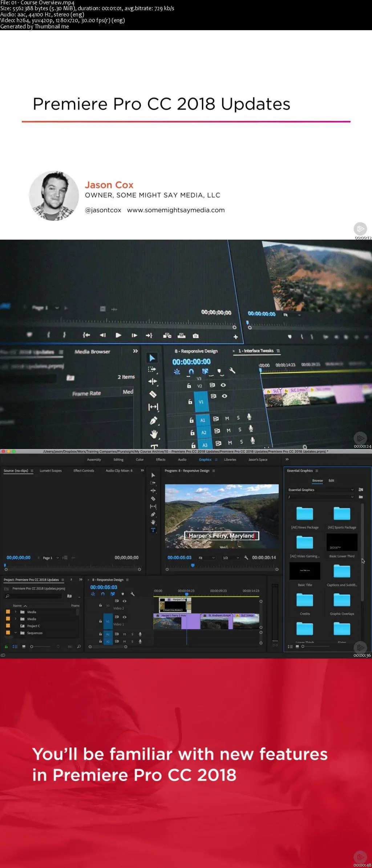The image size is (372, 868).
Task: Click the highlighted Type tool beside Harper's Ferry preview
Action: click(x=153, y=530)
